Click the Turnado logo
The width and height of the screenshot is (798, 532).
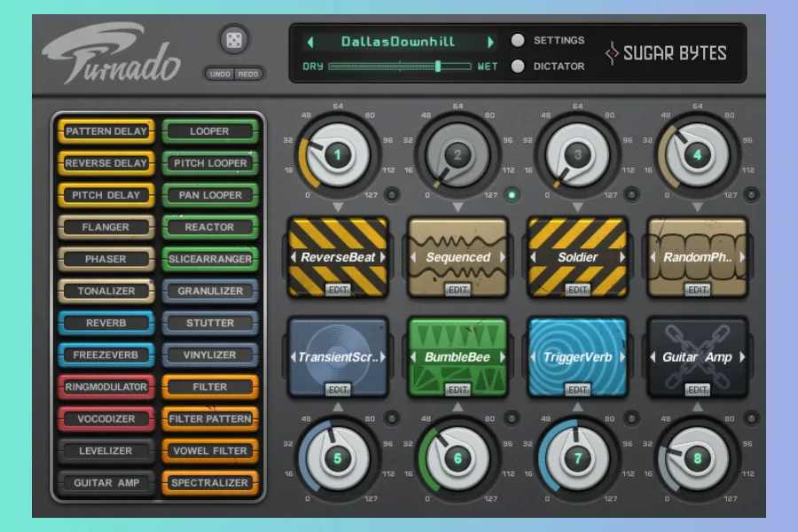coord(112,55)
